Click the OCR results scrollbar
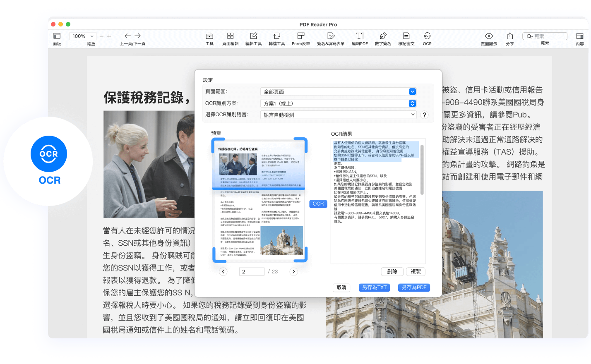 coord(422,170)
